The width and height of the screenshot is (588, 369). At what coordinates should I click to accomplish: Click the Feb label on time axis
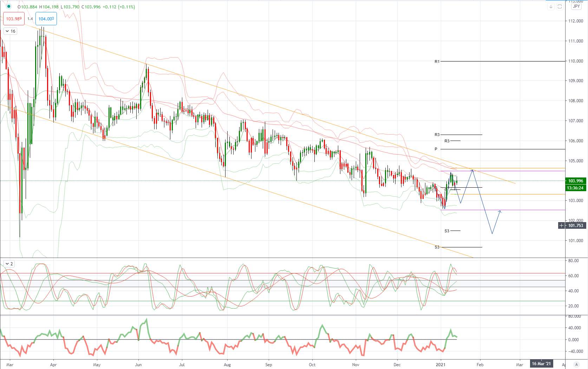pos(480,365)
